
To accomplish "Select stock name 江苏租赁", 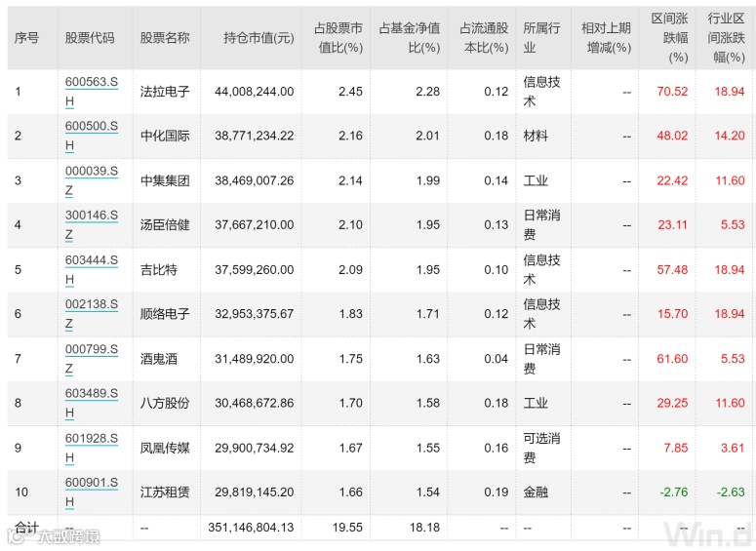I will 165,492.
